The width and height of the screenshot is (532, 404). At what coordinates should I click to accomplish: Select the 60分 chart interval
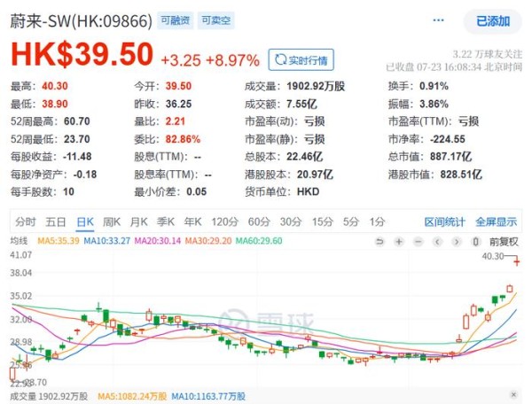coord(259,222)
